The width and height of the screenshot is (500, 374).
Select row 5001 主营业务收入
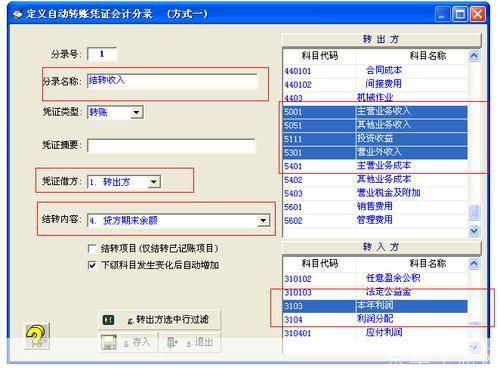(x=375, y=112)
